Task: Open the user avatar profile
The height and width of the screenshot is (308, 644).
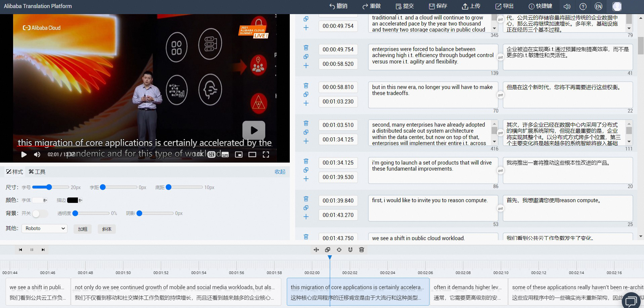Action: pyautogui.click(x=617, y=6)
